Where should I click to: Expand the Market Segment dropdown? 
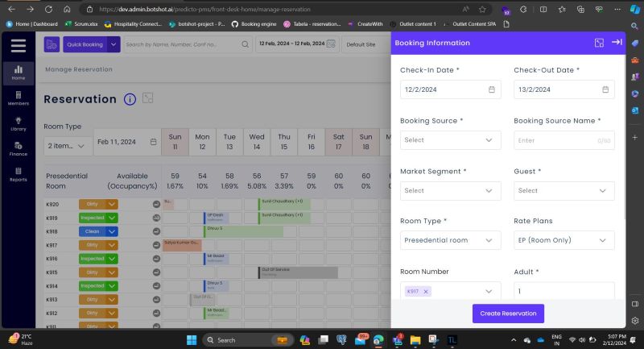click(x=450, y=191)
